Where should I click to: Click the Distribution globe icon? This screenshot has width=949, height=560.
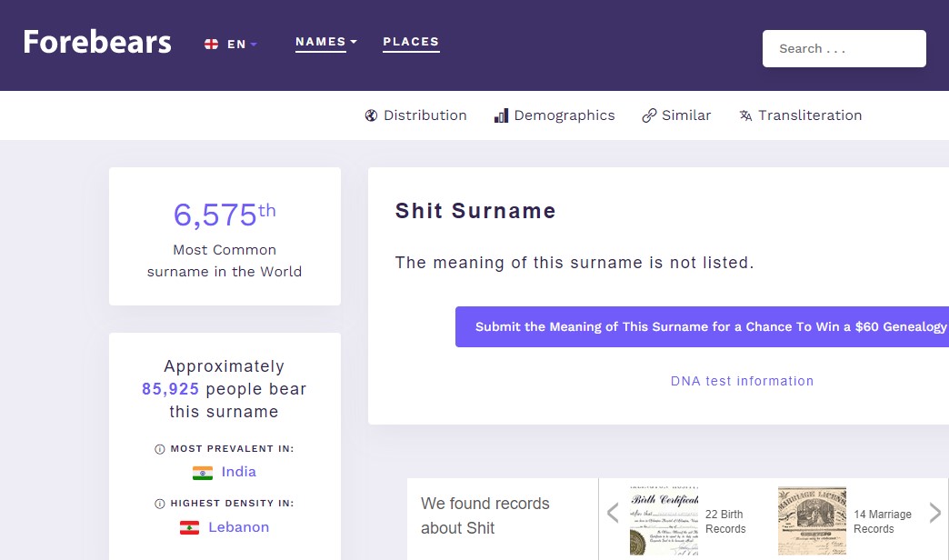click(371, 115)
